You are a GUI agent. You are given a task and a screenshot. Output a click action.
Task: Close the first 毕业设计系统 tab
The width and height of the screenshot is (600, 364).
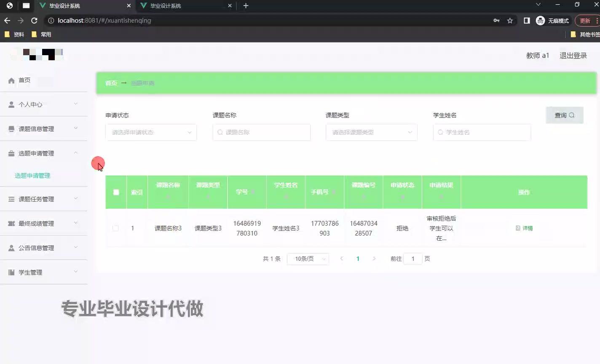click(129, 5)
